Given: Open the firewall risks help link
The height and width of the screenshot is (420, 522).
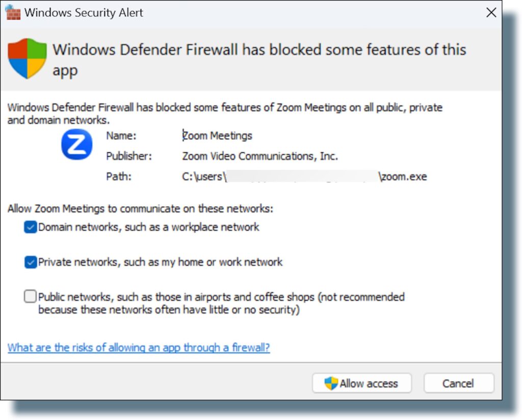Looking at the screenshot, I should point(139,348).
